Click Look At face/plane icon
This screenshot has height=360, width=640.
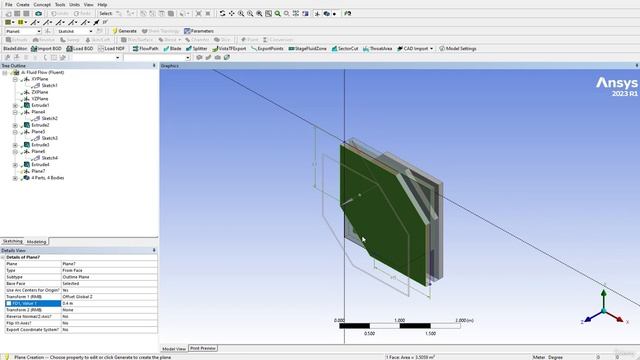(347, 13)
